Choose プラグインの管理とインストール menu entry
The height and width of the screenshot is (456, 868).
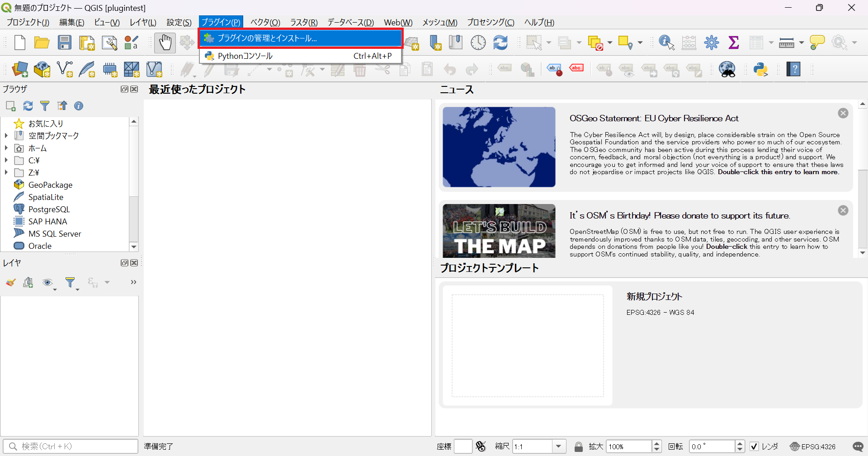tap(301, 38)
